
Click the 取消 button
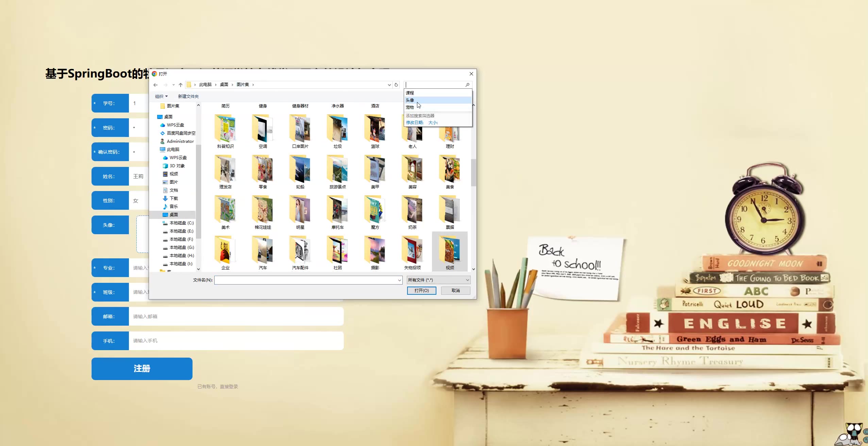[x=455, y=290]
